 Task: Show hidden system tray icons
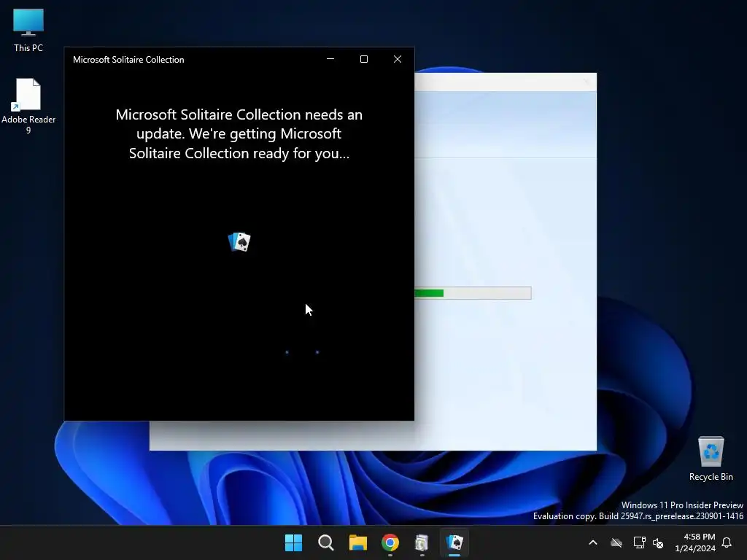coord(593,542)
